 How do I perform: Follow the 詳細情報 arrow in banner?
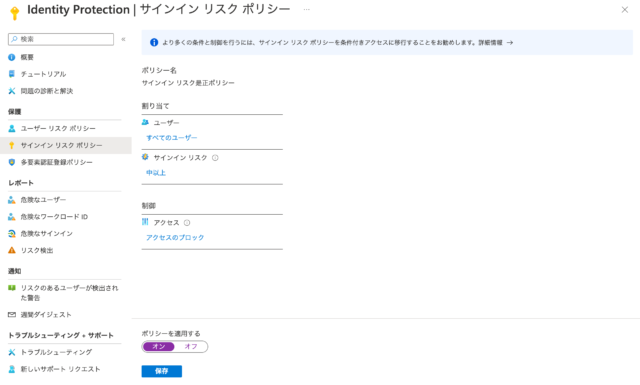click(x=510, y=42)
